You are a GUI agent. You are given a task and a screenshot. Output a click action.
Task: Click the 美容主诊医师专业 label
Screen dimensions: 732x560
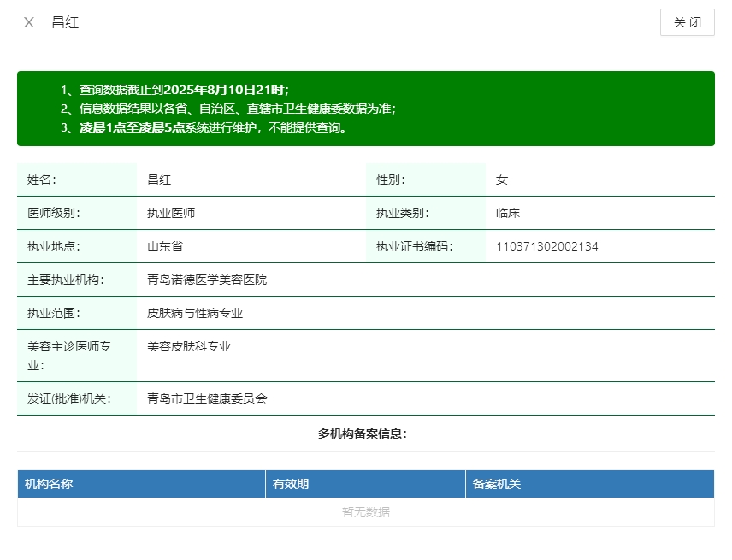[x=69, y=356]
